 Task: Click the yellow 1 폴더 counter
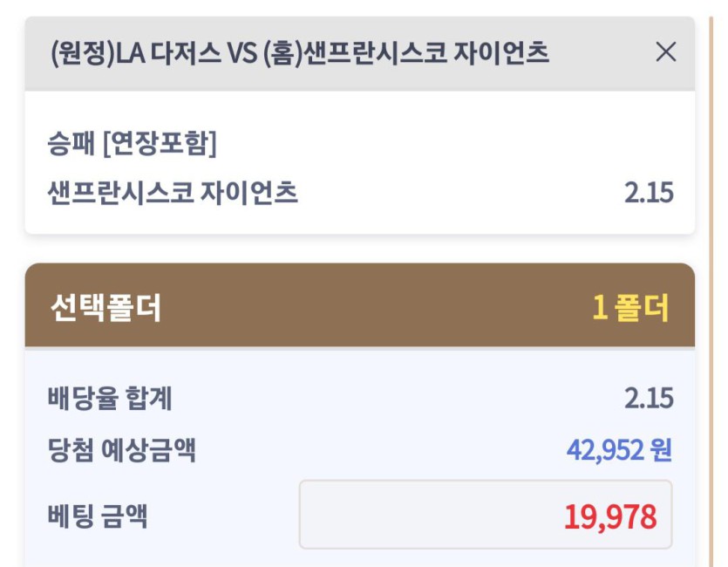click(x=630, y=307)
